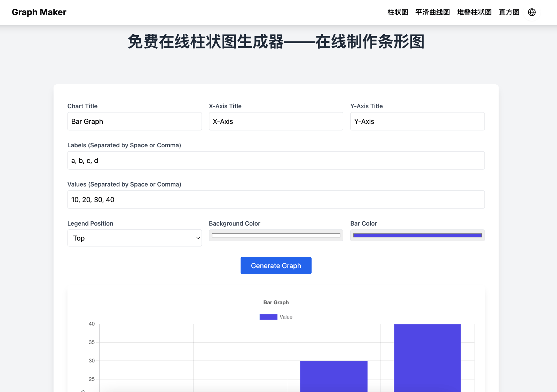557x392 pixels.
Task: Open the Background Color picker
Action: [276, 235]
